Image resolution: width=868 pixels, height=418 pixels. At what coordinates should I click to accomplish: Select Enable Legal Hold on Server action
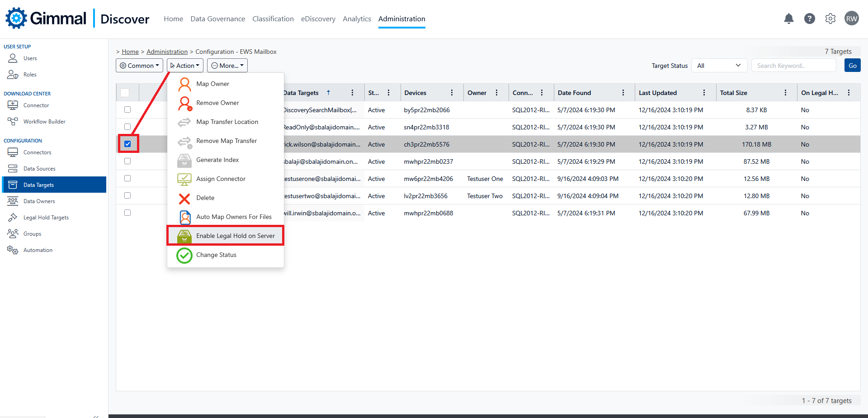(235, 235)
